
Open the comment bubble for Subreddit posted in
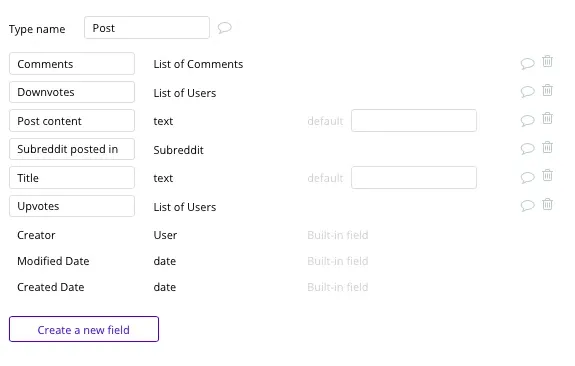pos(527,149)
